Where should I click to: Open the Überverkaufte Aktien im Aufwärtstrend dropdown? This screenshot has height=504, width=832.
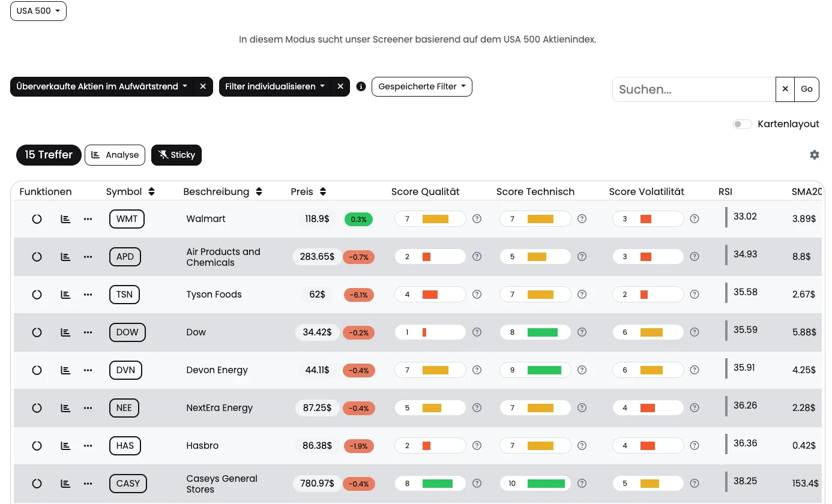pyautogui.click(x=101, y=86)
